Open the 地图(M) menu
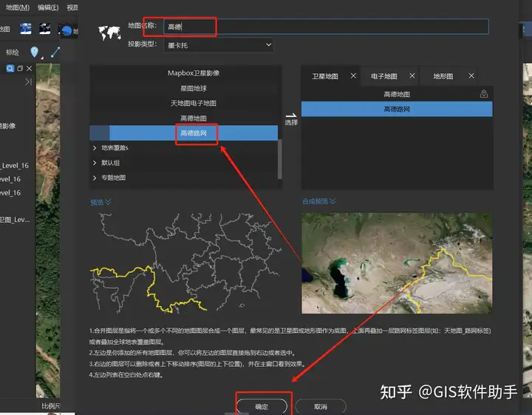 pos(18,7)
